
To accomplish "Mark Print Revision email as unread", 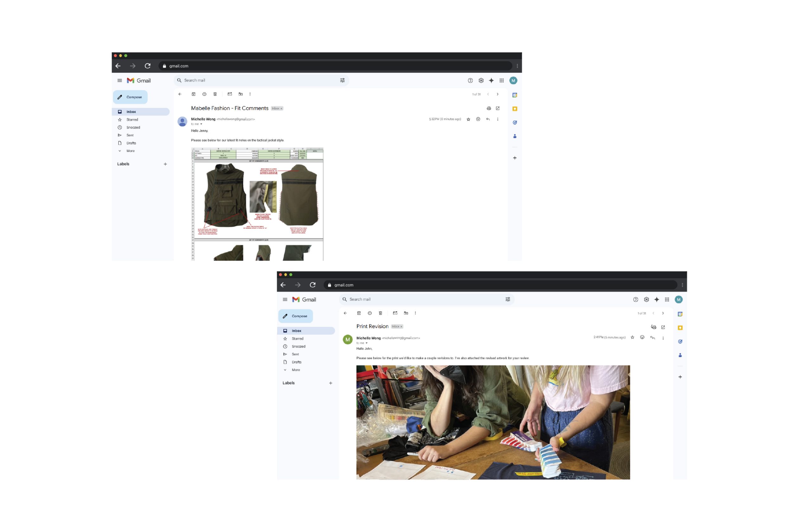I will [x=395, y=313].
